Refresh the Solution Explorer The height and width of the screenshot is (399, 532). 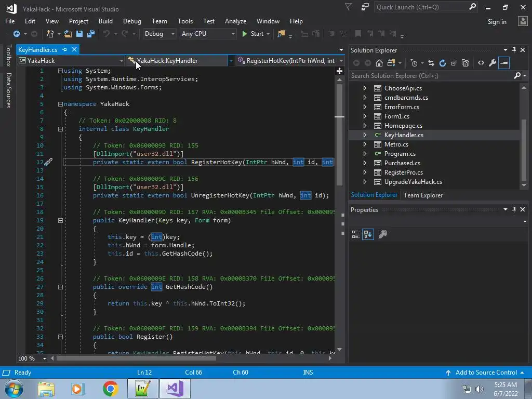coord(443,63)
